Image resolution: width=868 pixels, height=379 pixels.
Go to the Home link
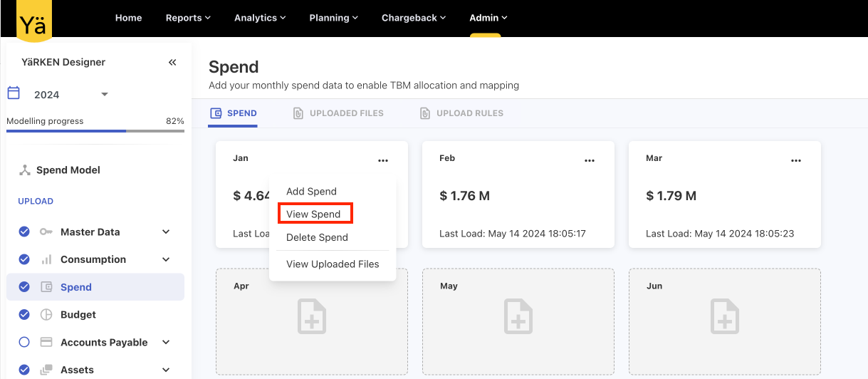pyautogui.click(x=128, y=18)
